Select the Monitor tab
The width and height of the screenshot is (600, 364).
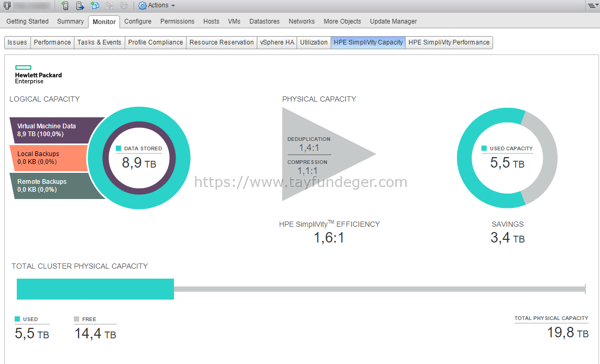(104, 22)
